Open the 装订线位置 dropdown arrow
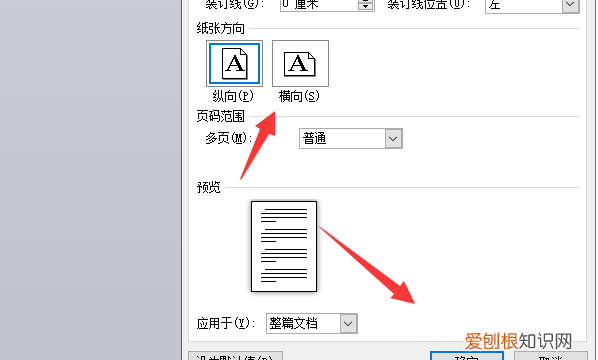598x360 pixels. (x=570, y=5)
